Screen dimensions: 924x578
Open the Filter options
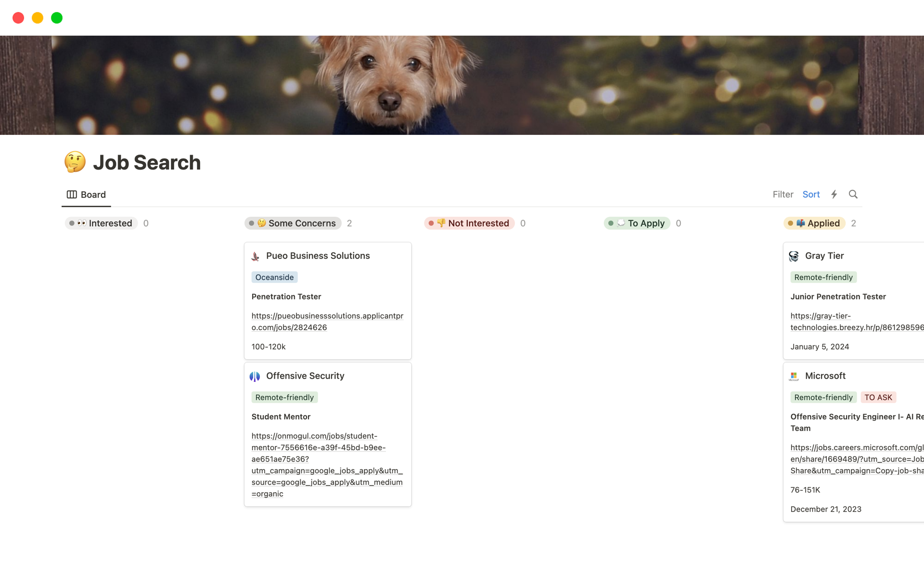coord(783,194)
